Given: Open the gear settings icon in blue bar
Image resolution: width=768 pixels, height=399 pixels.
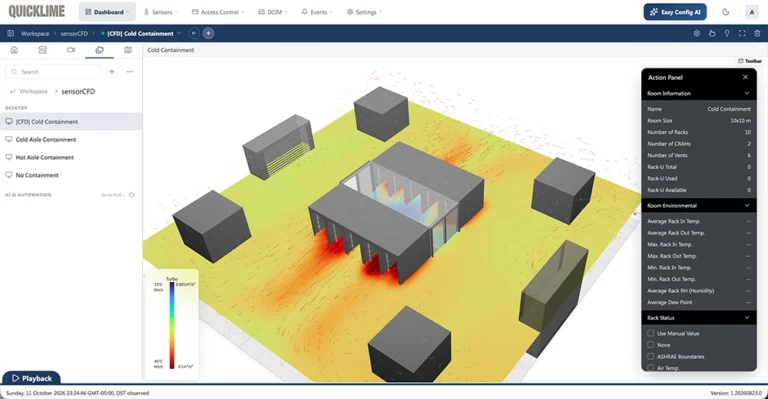Looking at the screenshot, I should pyautogui.click(x=696, y=33).
